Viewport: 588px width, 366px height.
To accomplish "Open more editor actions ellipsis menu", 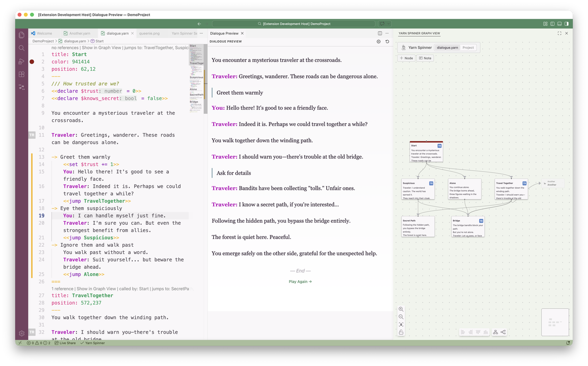I will coord(201,33).
